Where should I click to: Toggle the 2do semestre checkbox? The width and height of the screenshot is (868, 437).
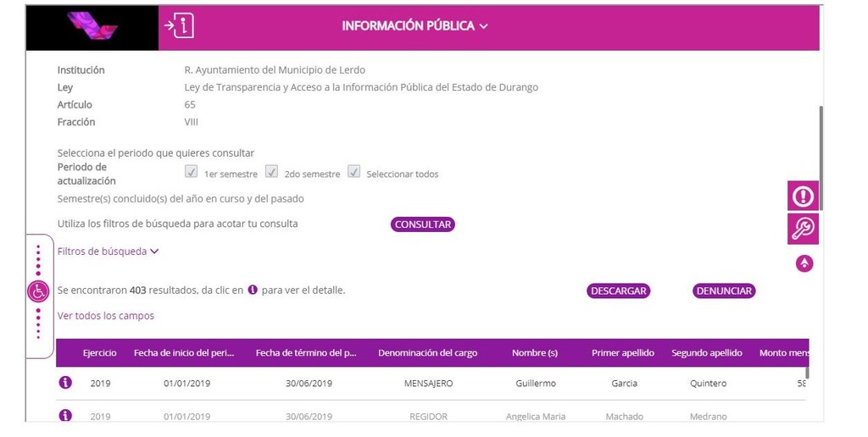pos(271,172)
